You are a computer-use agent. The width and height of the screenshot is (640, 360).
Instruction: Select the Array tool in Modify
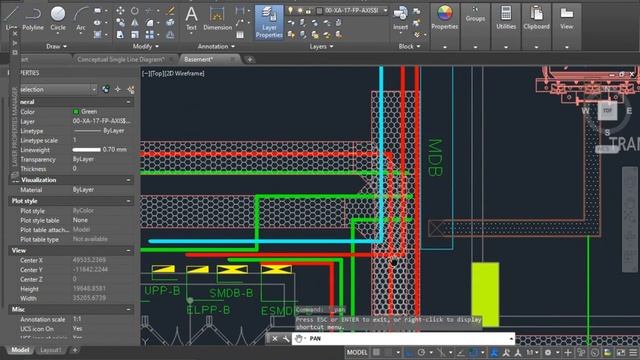tap(150, 35)
